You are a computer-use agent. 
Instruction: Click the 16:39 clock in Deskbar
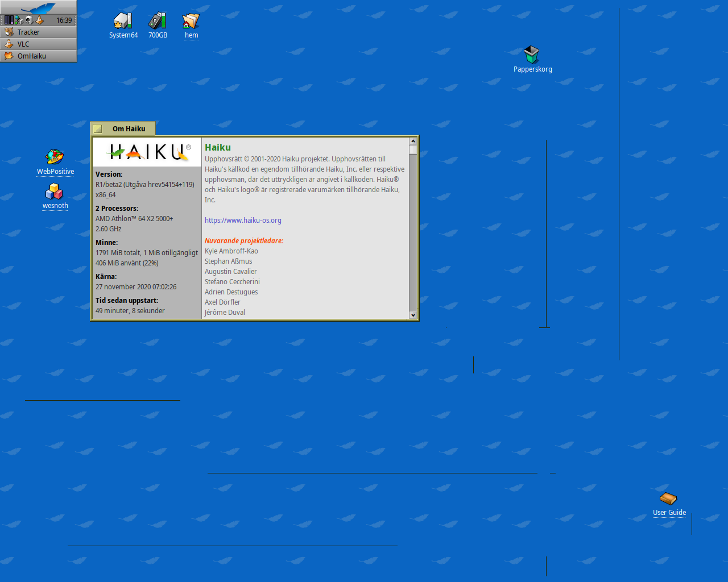64,20
